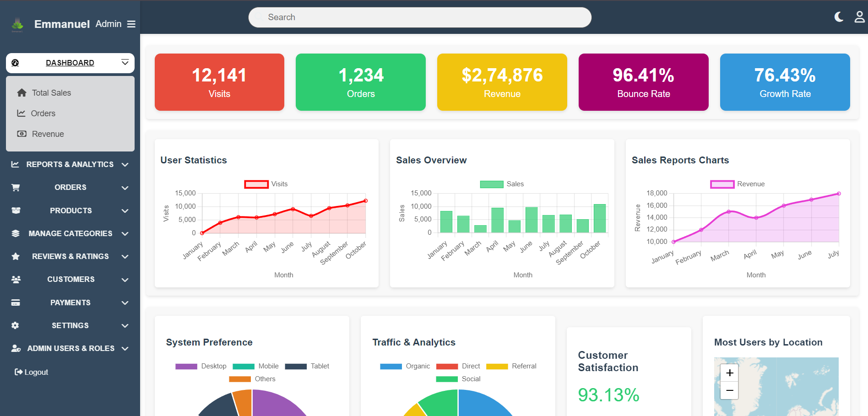The image size is (868, 416).
Task: Click the Payments card icon in sidebar
Action: (x=15, y=303)
